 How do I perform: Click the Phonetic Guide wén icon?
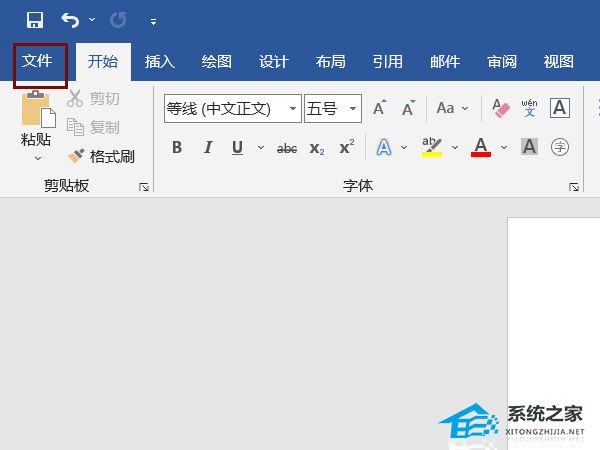coord(529,108)
